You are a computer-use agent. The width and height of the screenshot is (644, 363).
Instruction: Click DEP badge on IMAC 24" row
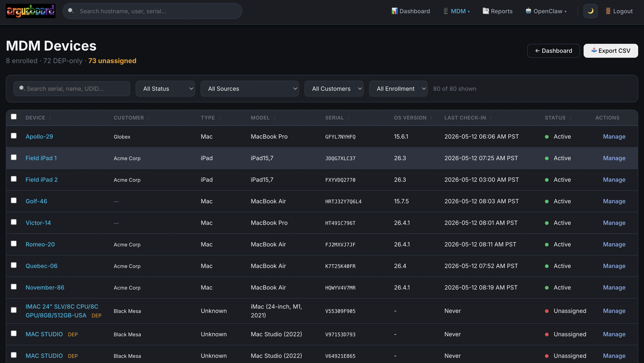(97, 315)
